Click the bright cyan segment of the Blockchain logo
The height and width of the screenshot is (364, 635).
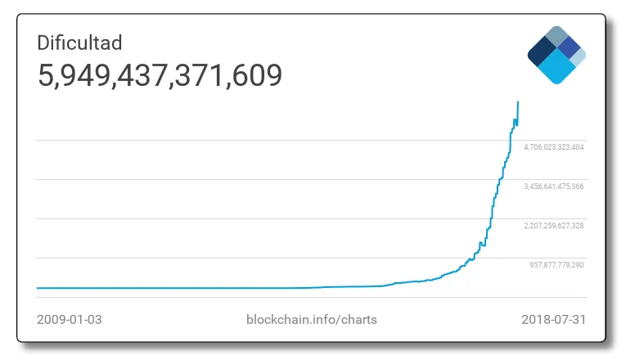pyautogui.click(x=556, y=69)
